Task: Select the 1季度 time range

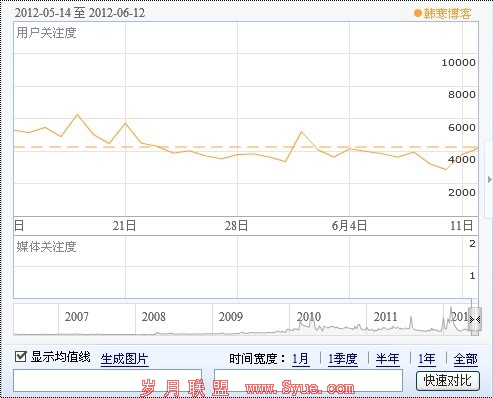Action: point(343,359)
